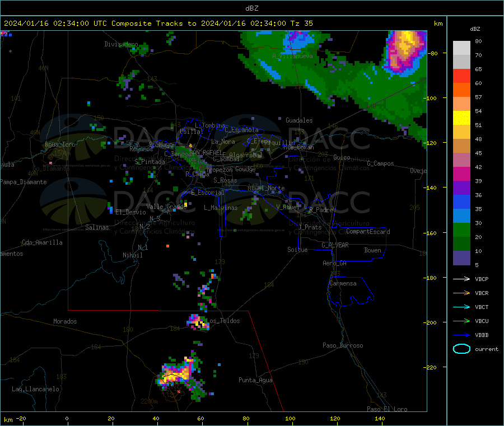504x426 pixels.
Task: Select the slate 5–10 dBZ color band
Action: coord(461,258)
